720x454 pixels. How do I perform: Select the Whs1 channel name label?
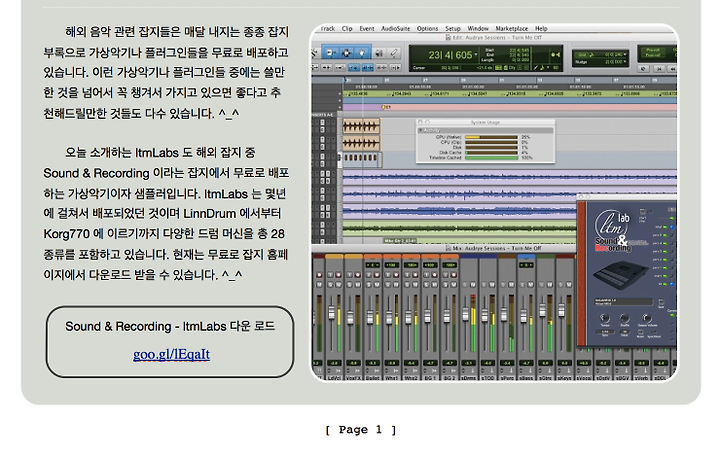point(392,378)
